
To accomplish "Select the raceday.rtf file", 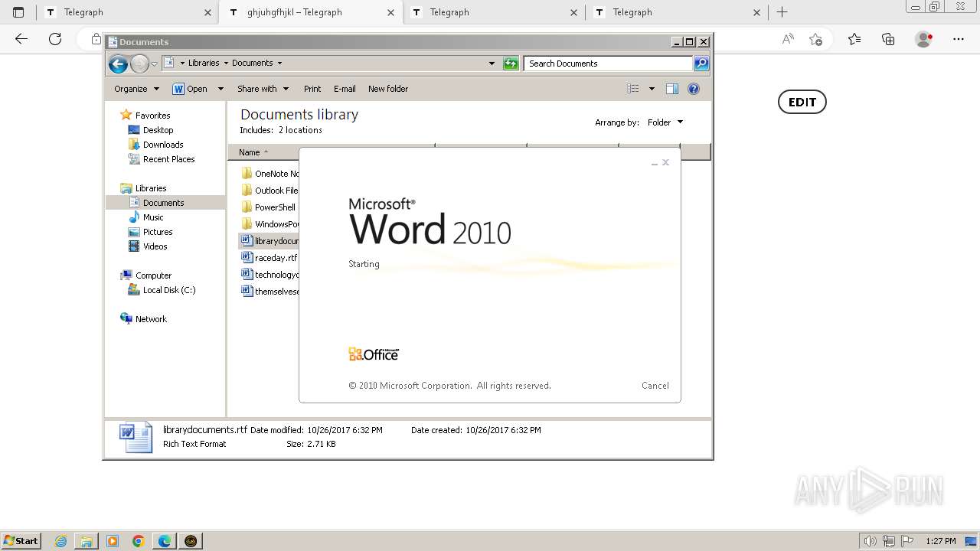I will (269, 258).
